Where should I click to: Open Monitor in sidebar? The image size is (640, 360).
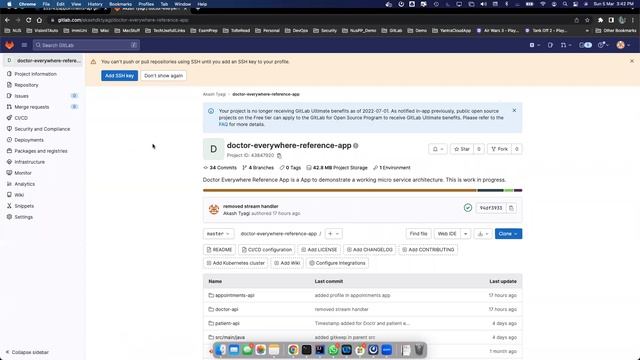(23, 173)
